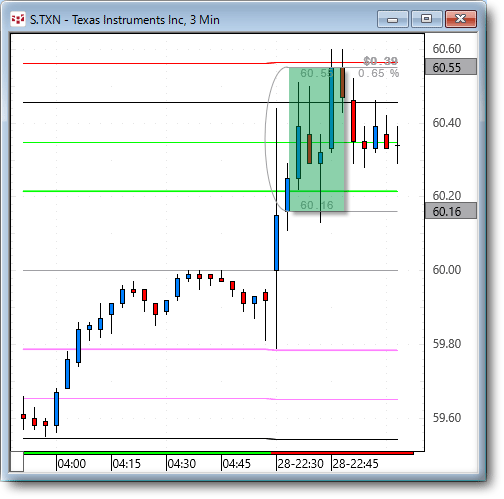This screenshot has width=504, height=499.
Task: Click the 60.55 label inside green box
Action: pos(317,73)
